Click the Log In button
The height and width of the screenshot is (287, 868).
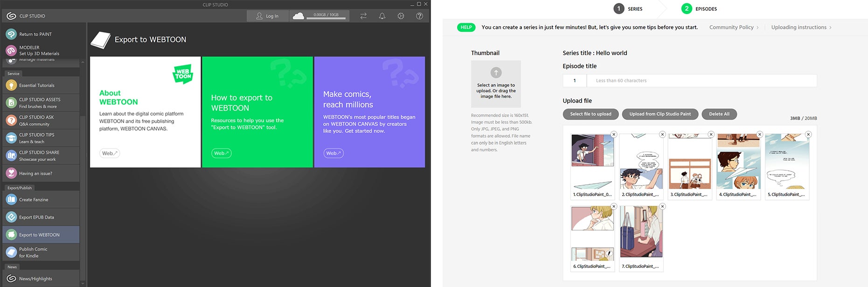268,16
